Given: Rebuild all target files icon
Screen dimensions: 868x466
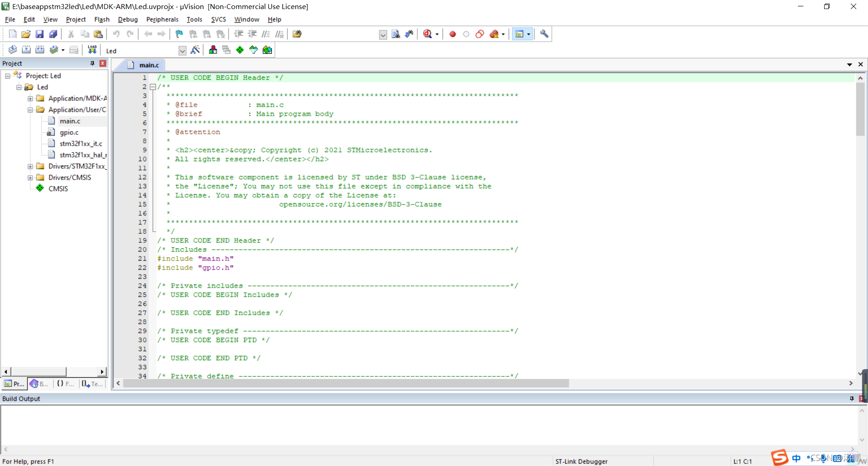Looking at the screenshot, I should [40, 50].
